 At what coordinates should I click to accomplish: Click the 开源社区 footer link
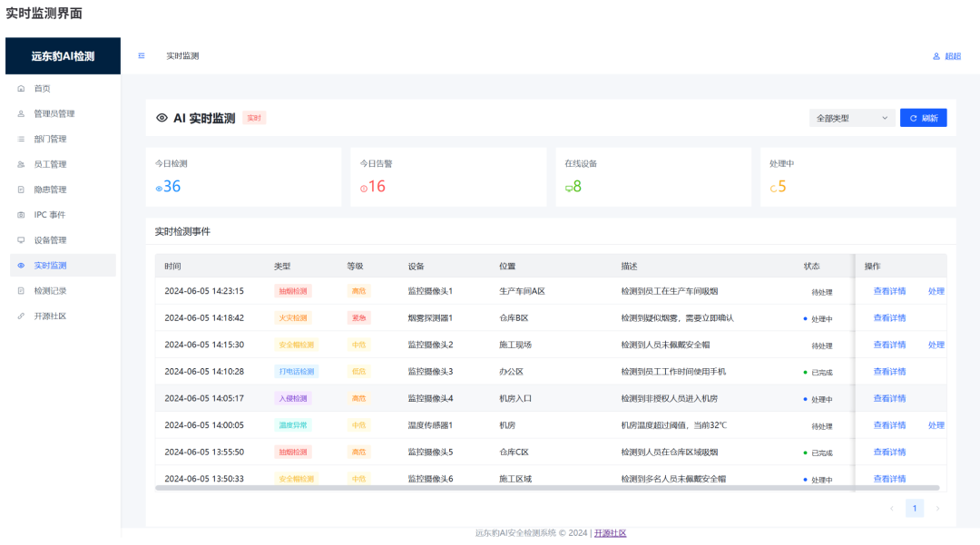click(x=610, y=533)
